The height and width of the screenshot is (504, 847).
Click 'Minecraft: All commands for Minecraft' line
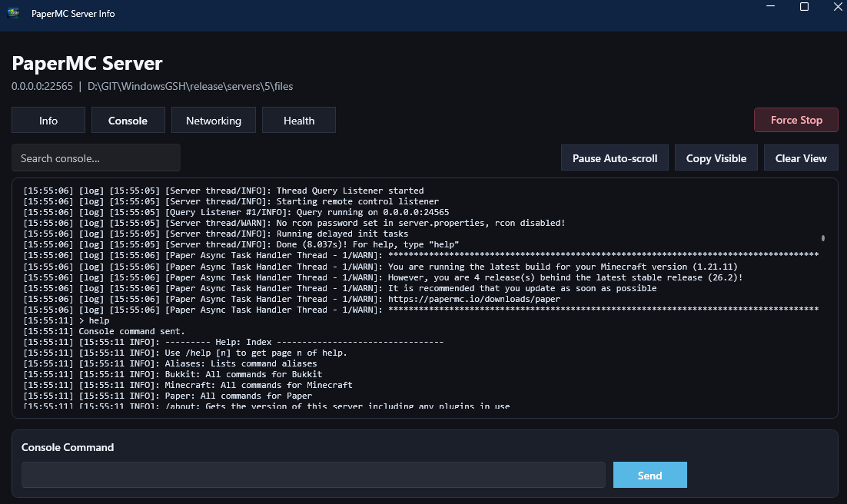188,385
